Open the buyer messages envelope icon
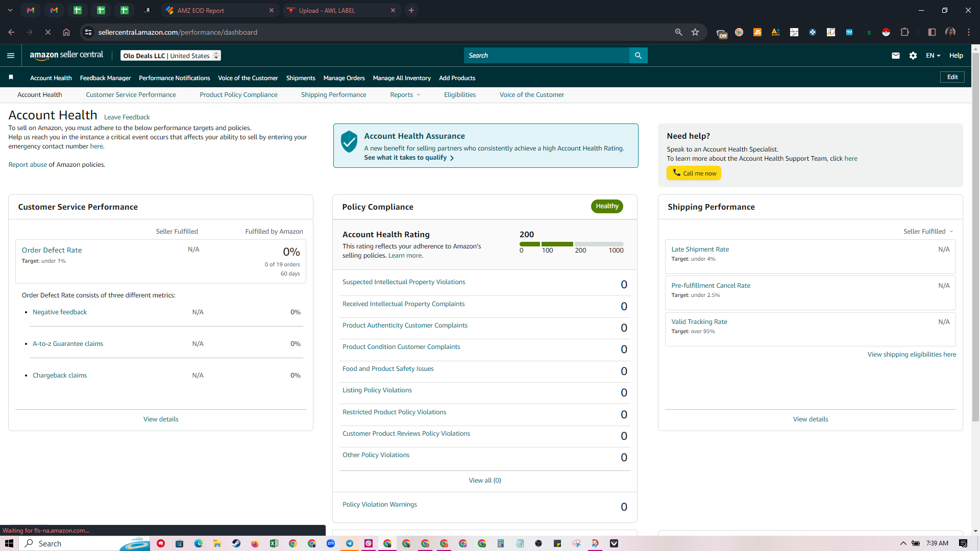 (896, 56)
